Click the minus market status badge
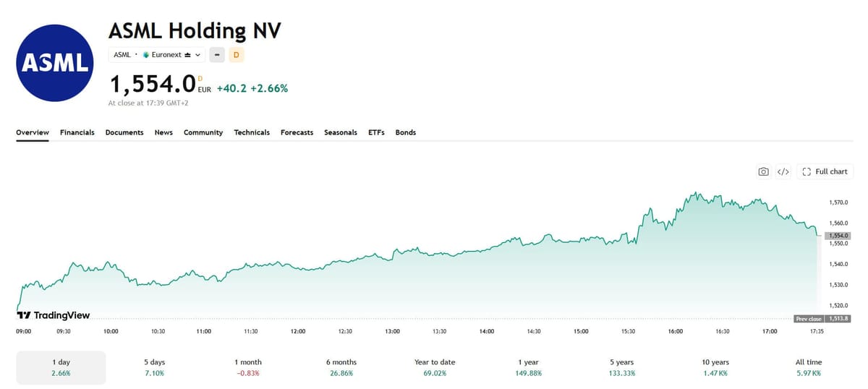Image resolution: width=868 pixels, height=389 pixels. (x=217, y=54)
